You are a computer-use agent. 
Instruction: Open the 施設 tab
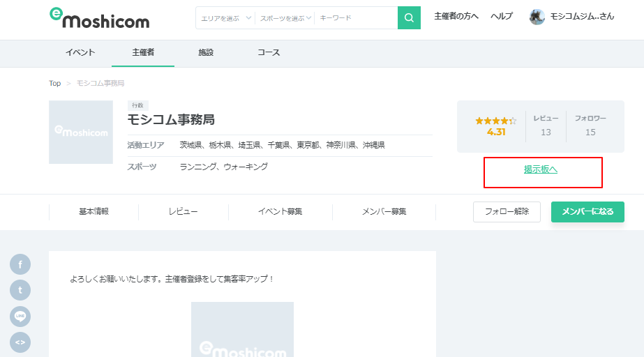point(206,52)
